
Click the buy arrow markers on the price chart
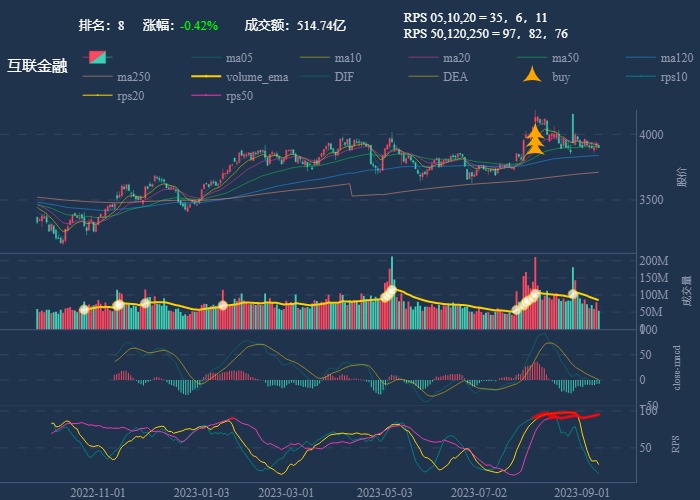click(535, 140)
